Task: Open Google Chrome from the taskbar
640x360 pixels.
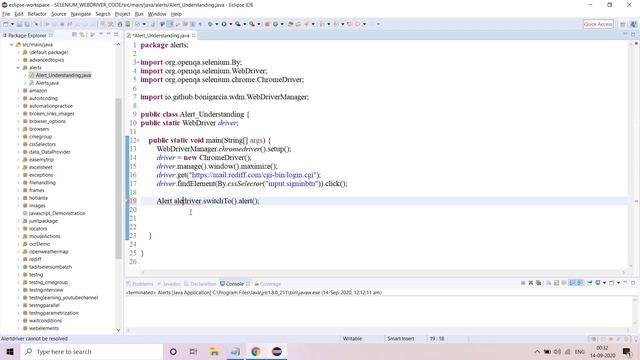Action: point(256,351)
